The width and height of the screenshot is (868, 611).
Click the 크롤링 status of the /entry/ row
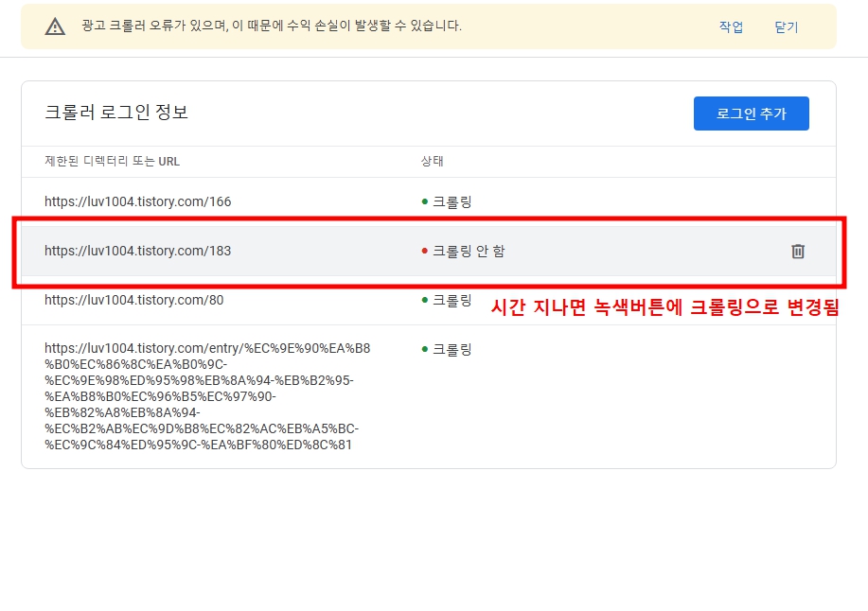pos(452,349)
